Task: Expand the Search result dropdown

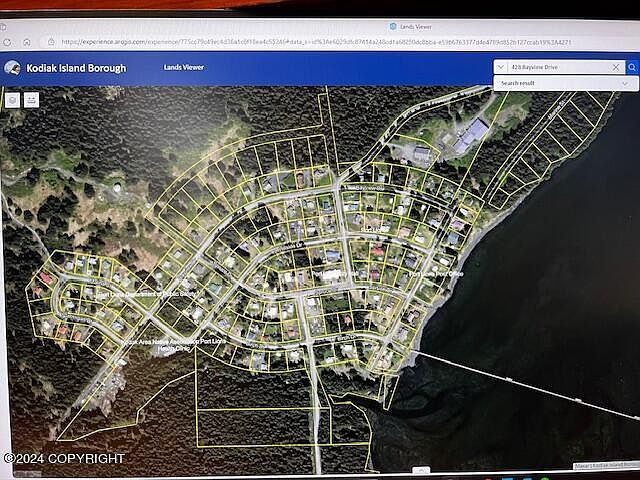Action: tap(625, 83)
